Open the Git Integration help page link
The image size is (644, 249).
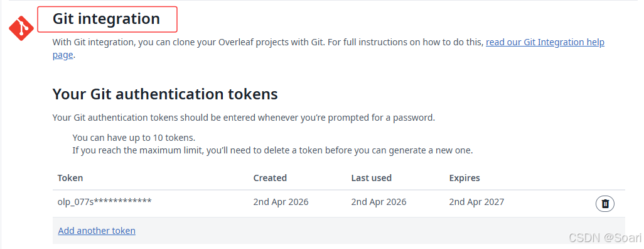click(x=545, y=42)
